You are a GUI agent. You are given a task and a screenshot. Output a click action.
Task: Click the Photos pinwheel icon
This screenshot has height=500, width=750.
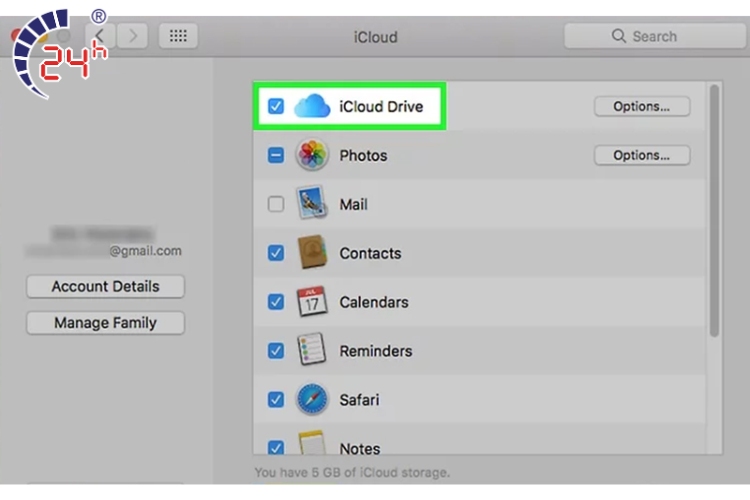[312, 155]
